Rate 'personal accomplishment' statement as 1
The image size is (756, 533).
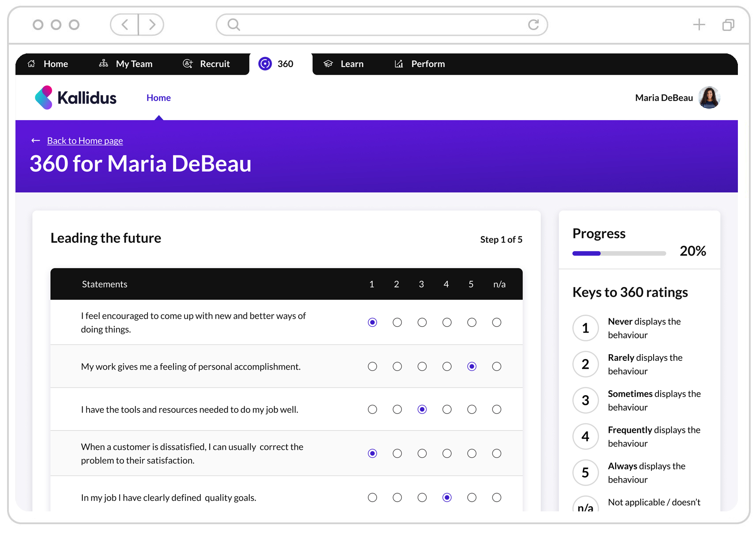click(x=372, y=367)
